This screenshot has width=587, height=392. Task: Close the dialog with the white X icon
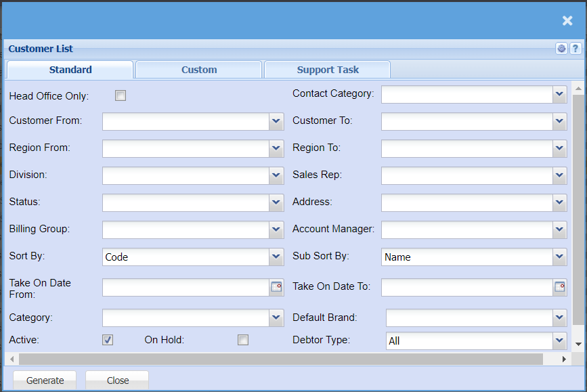click(x=567, y=21)
